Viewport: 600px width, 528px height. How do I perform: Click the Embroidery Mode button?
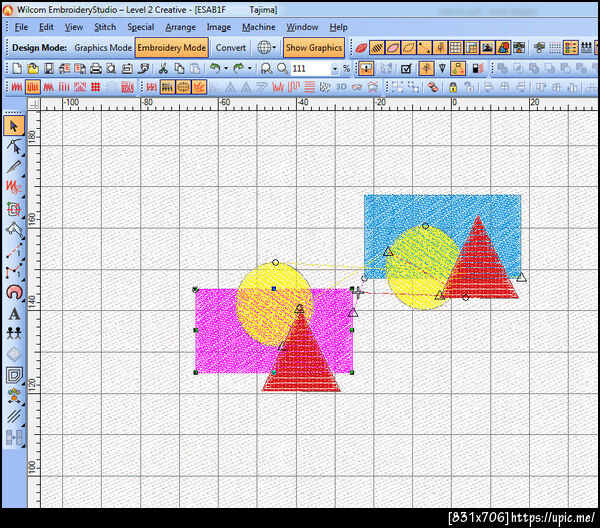(x=171, y=48)
